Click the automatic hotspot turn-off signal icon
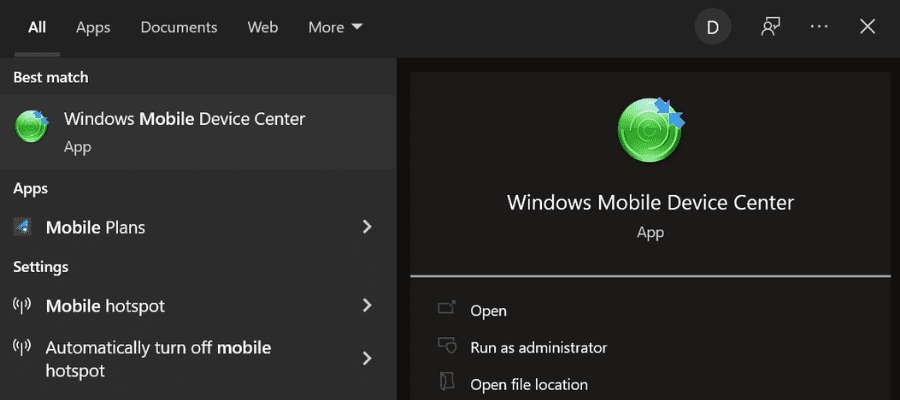 click(22, 347)
